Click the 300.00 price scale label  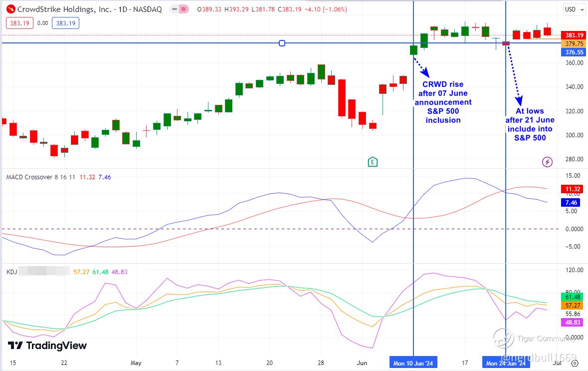[x=574, y=135]
